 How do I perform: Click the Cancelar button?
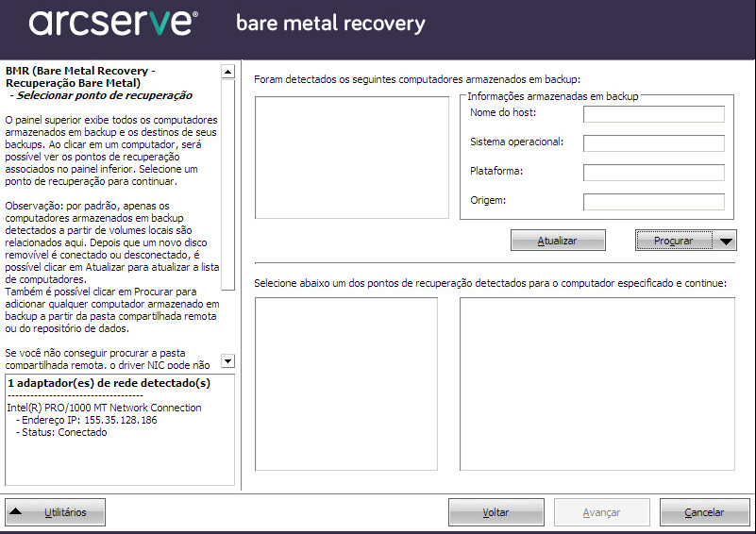[x=704, y=512]
